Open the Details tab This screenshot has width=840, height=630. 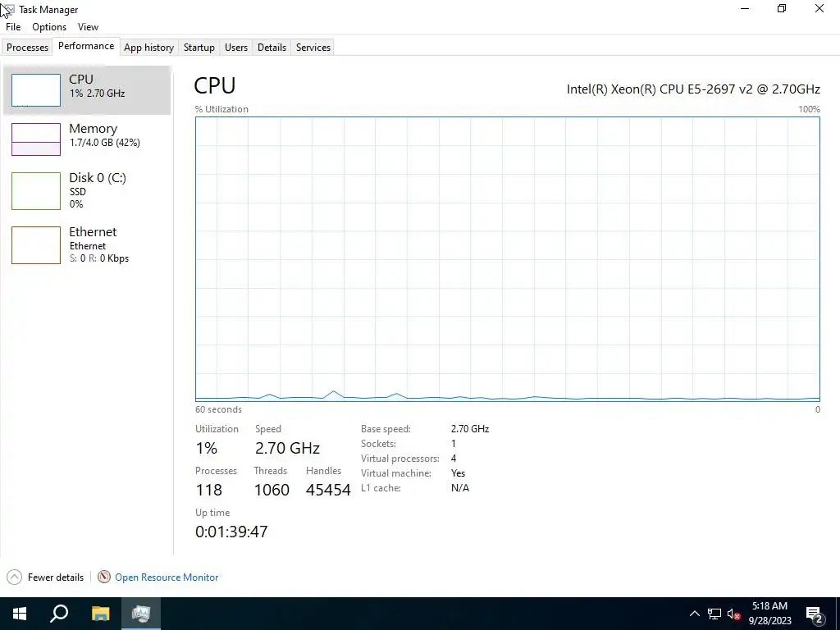click(x=272, y=47)
